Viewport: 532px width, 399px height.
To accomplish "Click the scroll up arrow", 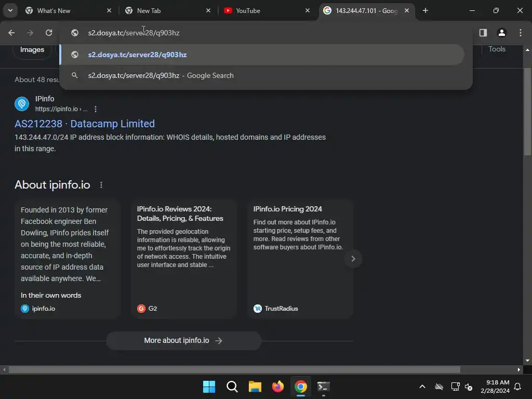I will click(x=527, y=50).
